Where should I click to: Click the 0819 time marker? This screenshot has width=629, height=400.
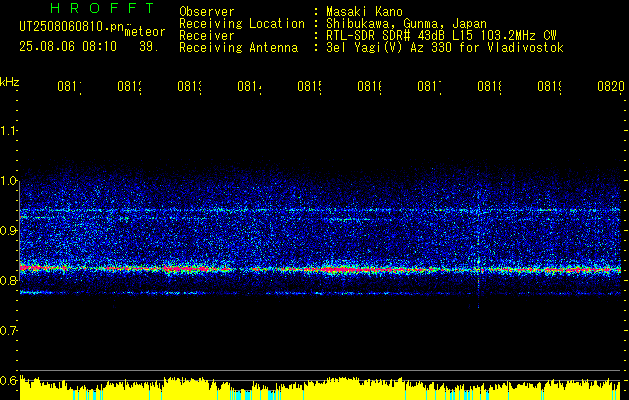(x=550, y=86)
